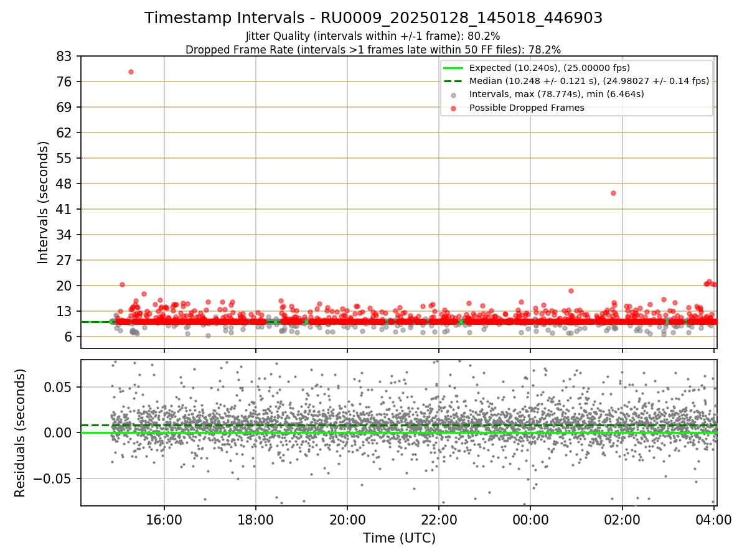Click the '02:00' x-axis tick label
This screenshot has width=747, height=560.
coord(622,520)
